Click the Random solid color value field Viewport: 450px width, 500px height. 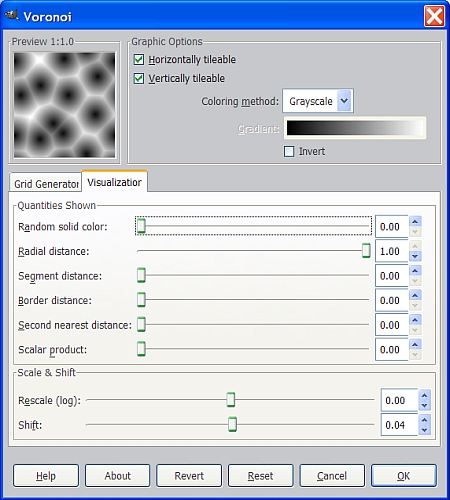pyautogui.click(x=392, y=227)
